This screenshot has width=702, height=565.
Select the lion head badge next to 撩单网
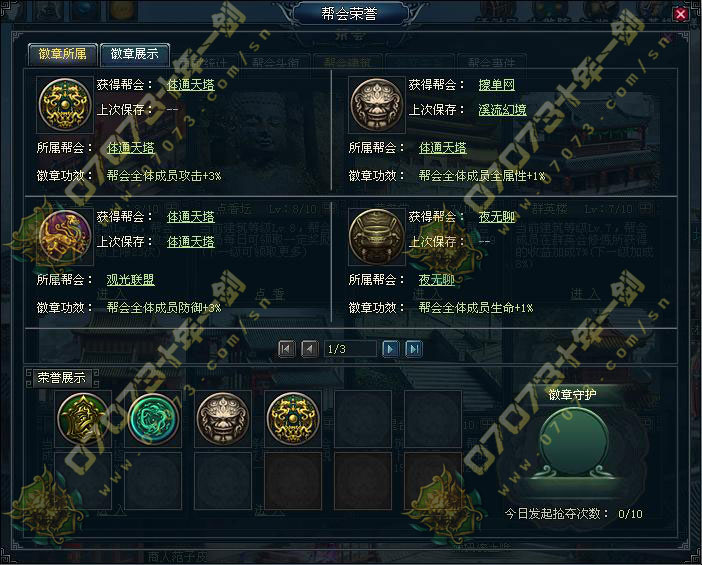tap(377, 105)
